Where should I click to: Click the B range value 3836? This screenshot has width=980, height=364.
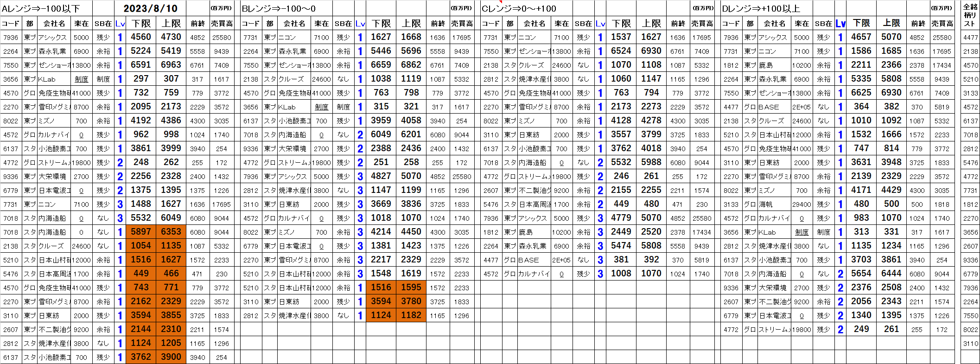point(411,204)
